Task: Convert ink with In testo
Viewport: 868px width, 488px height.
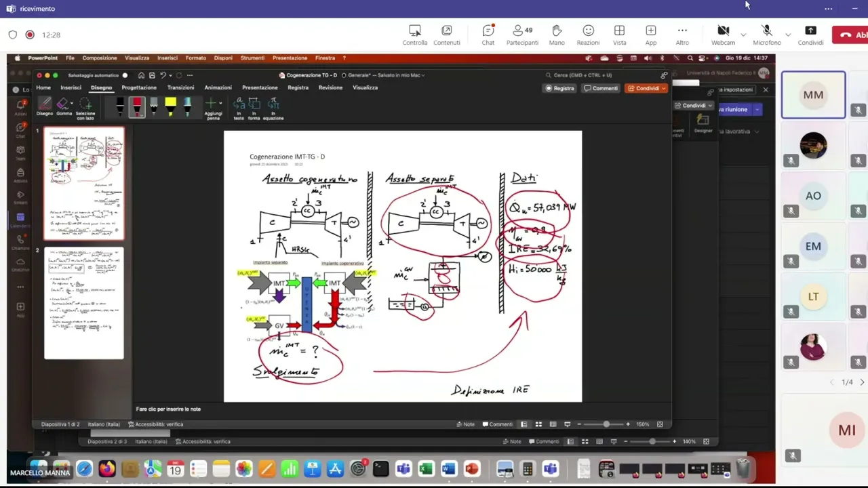Action: pos(239,108)
